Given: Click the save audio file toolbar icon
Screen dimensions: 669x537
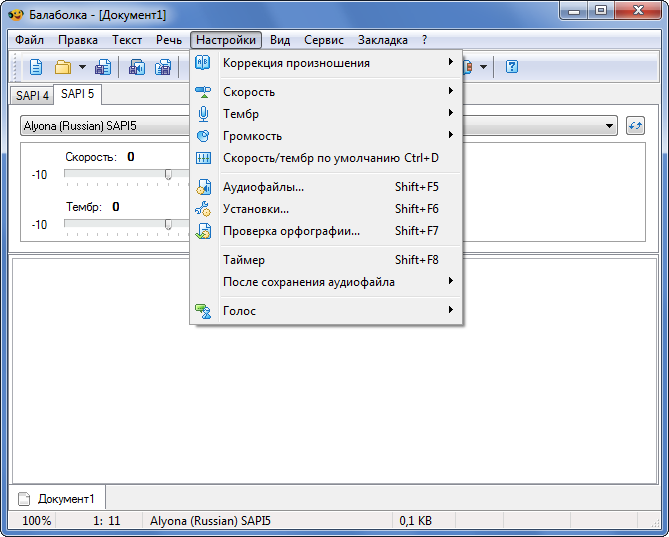Looking at the screenshot, I should coord(137,67).
